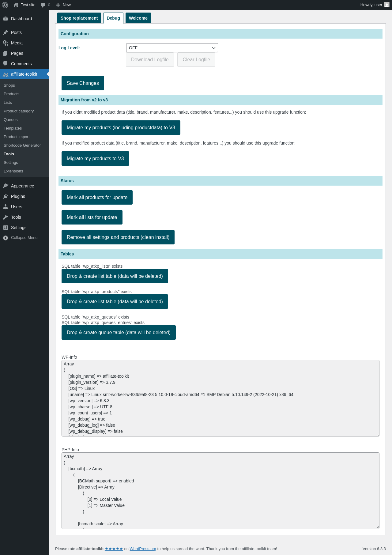Click the WP-Info textarea resize handle
Viewport: 392px width, 555px height.
[378, 435]
